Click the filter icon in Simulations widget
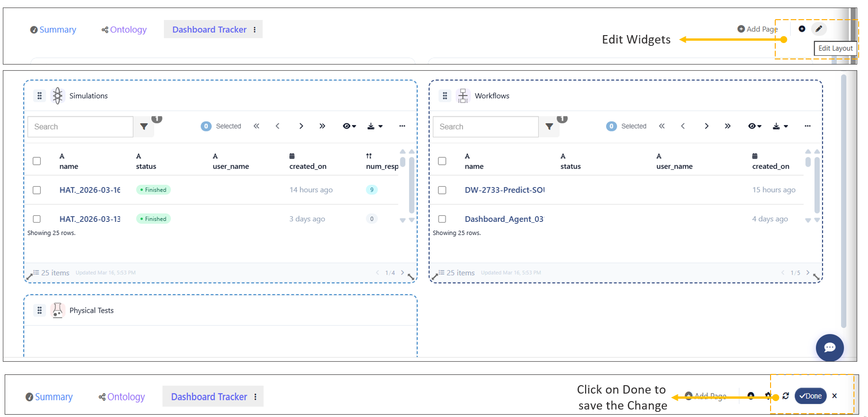The image size is (868, 417). coord(144,127)
